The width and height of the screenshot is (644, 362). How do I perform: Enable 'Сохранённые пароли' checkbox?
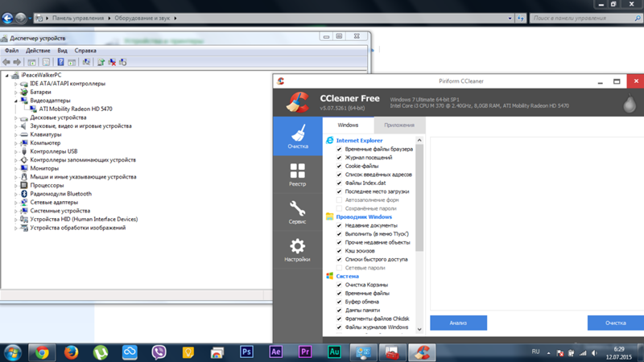pyautogui.click(x=339, y=208)
